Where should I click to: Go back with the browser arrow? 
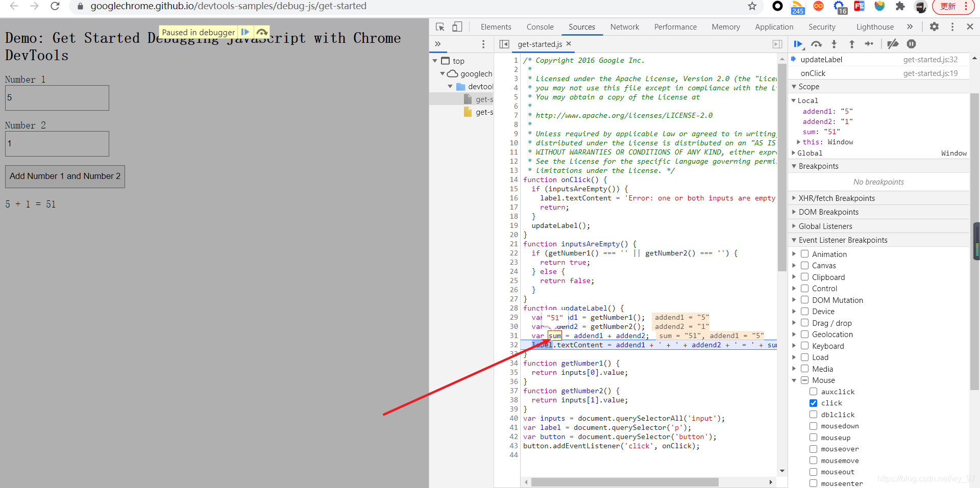tap(14, 6)
